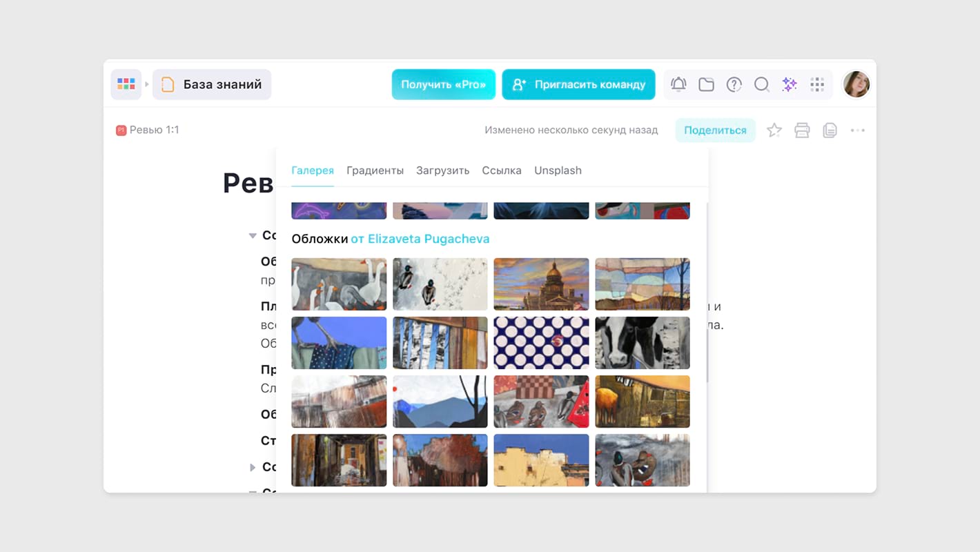Click the folder icon in top toolbar
This screenshot has height=552, width=980.
click(x=706, y=84)
